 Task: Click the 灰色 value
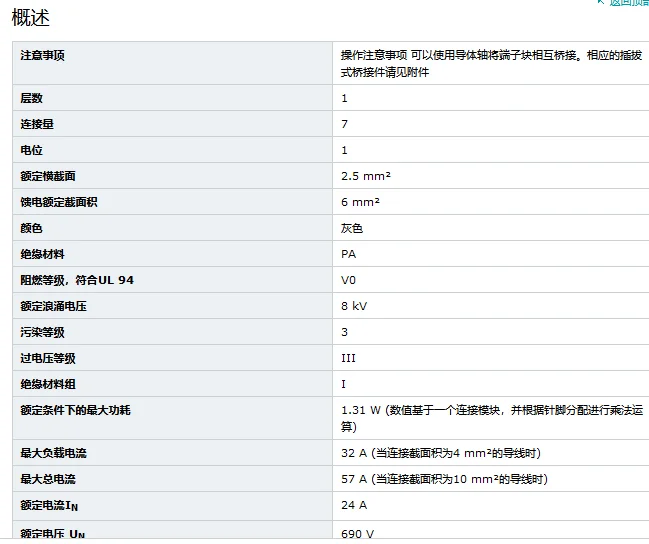[x=352, y=229]
